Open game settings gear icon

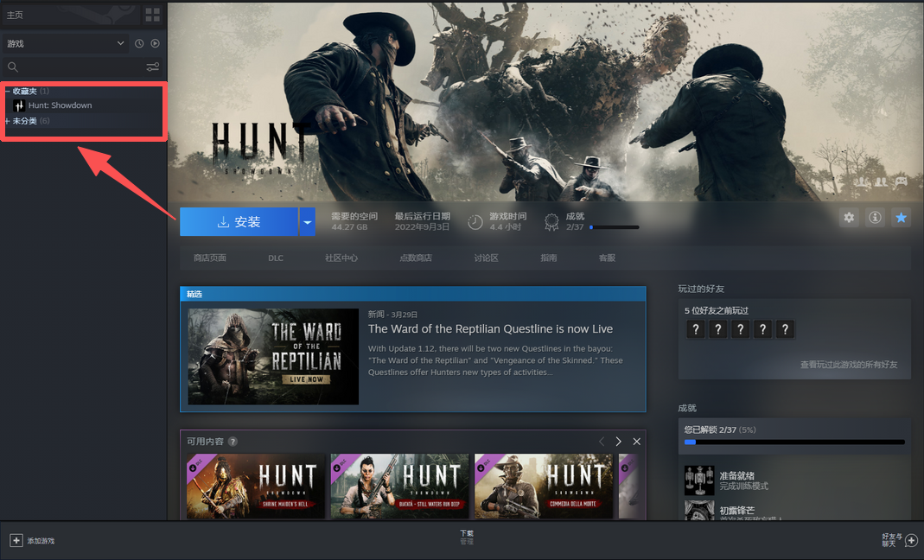tap(849, 218)
